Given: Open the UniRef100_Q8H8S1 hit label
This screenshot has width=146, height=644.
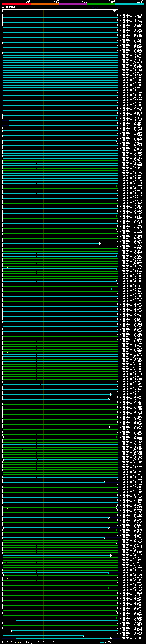Looking at the screenshot, I should 131,65.
